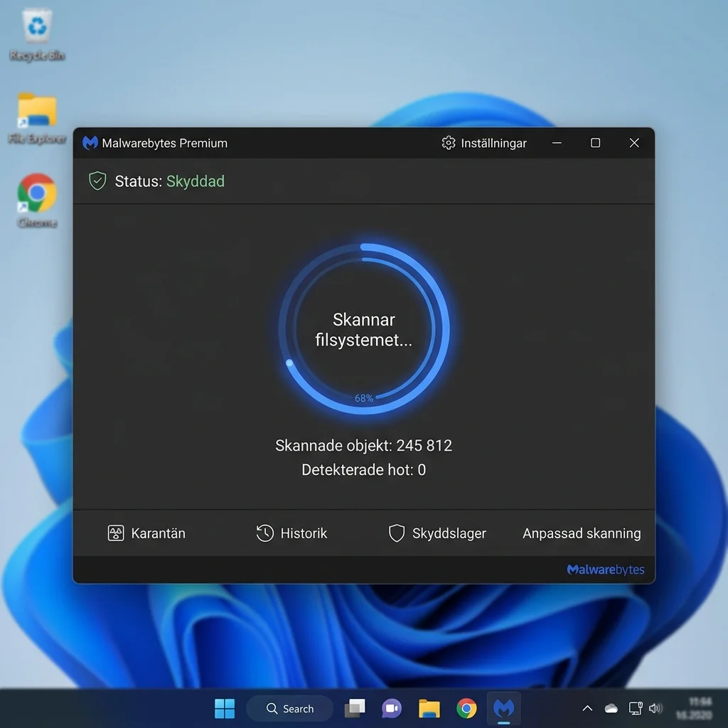Viewport: 728px width, 728px height.
Task: Click Skannade objekt: 245 812 count
Action: tap(363, 445)
